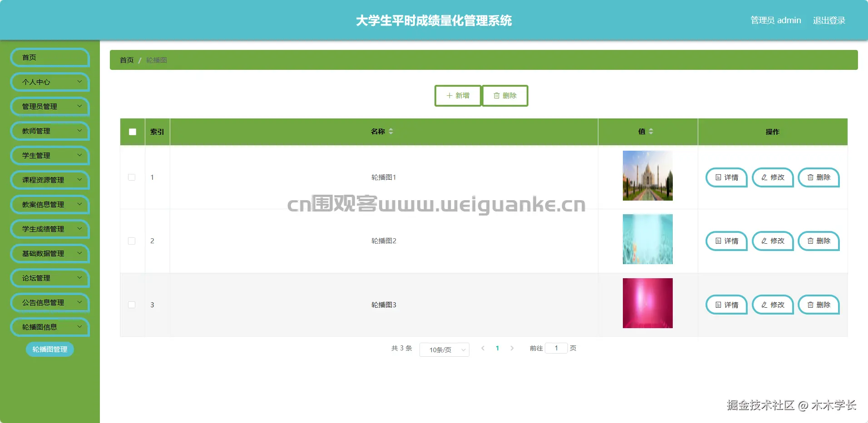Check the checkbox for row 轮播图1
This screenshot has width=868, height=423.
[132, 177]
